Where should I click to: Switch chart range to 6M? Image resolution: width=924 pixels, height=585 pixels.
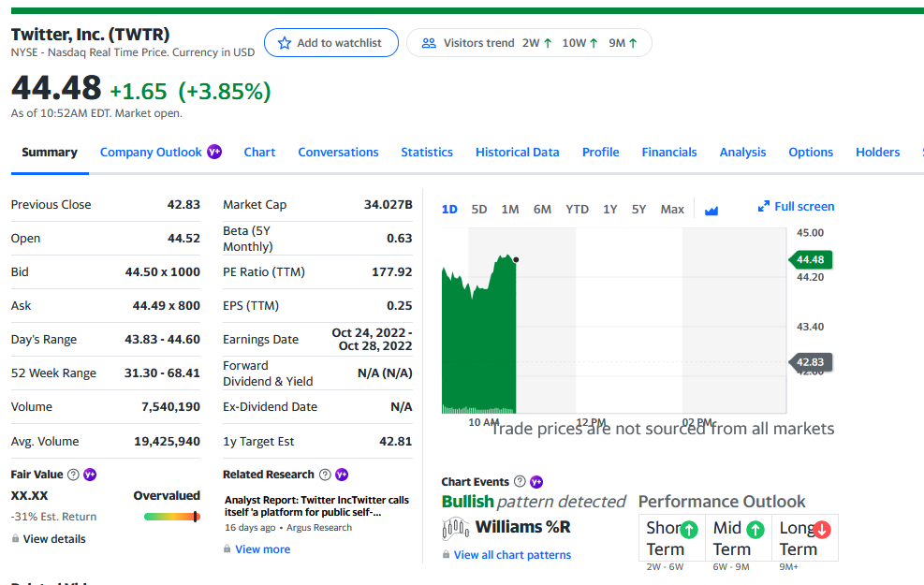coord(542,209)
